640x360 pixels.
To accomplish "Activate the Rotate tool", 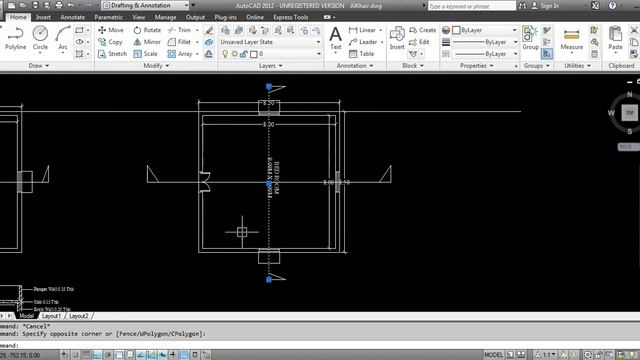I will click(147, 30).
